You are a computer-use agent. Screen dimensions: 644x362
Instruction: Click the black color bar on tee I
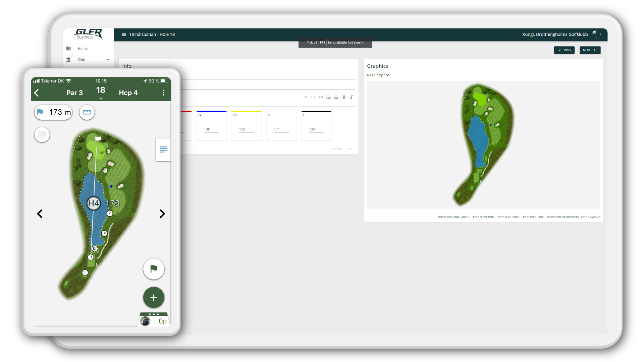pyautogui.click(x=316, y=111)
